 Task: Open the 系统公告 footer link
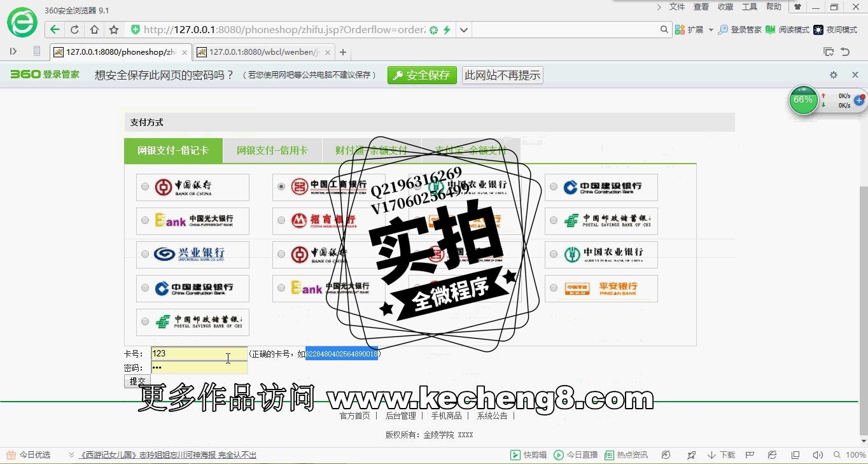click(493, 416)
